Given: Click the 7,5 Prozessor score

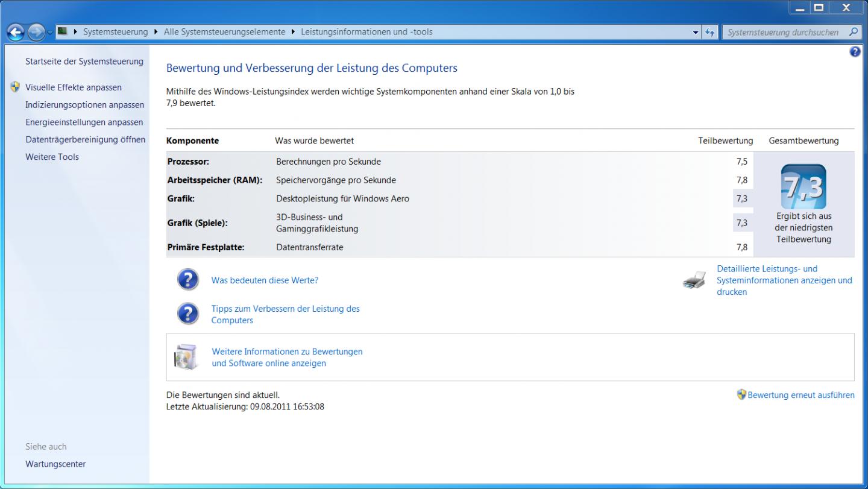Looking at the screenshot, I should tap(742, 162).
